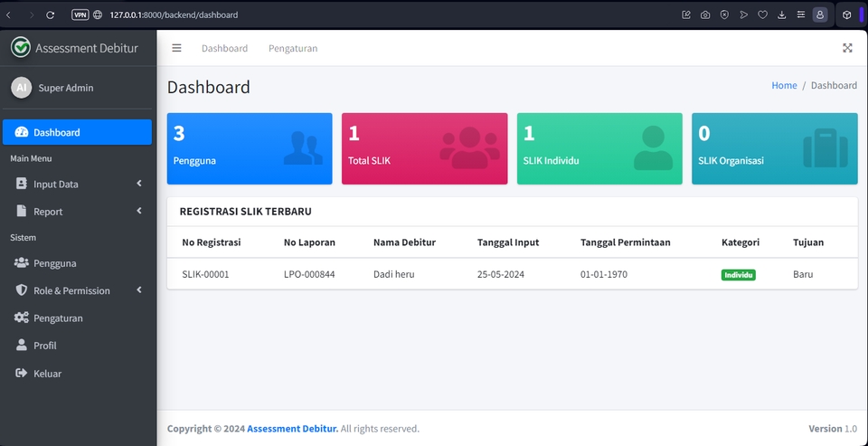Viewport: 868px width, 446px height.
Task: Click the Assessment Debitur brand title
Action: [x=87, y=48]
